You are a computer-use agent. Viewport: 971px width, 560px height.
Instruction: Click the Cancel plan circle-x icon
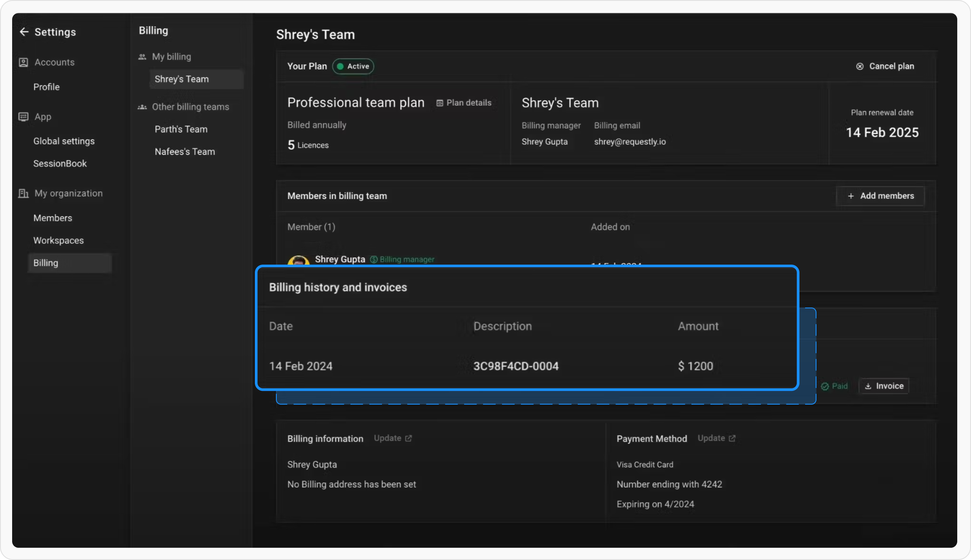[x=860, y=66]
